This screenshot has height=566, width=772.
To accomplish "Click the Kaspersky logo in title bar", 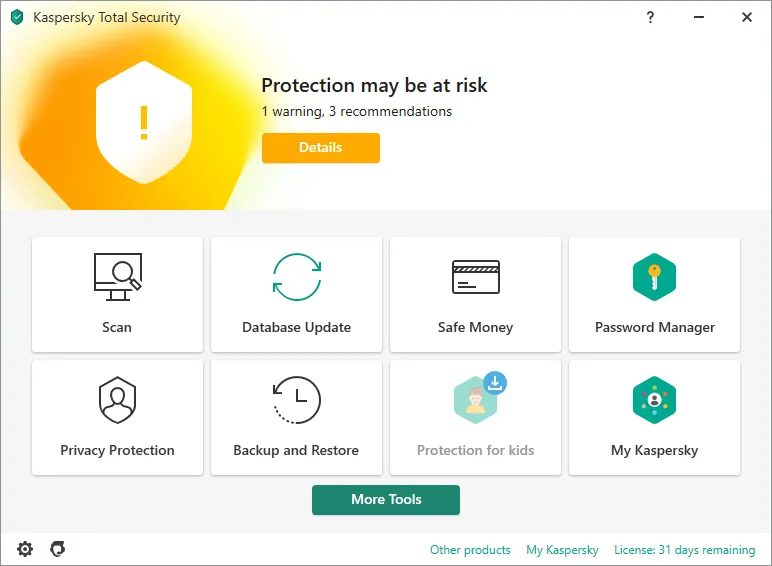I will click(x=17, y=18).
